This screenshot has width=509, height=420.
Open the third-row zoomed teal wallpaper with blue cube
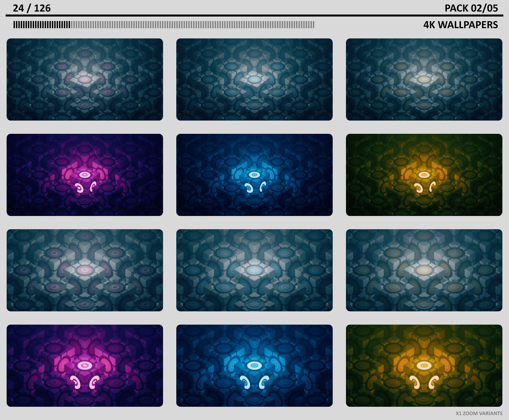(x=254, y=270)
